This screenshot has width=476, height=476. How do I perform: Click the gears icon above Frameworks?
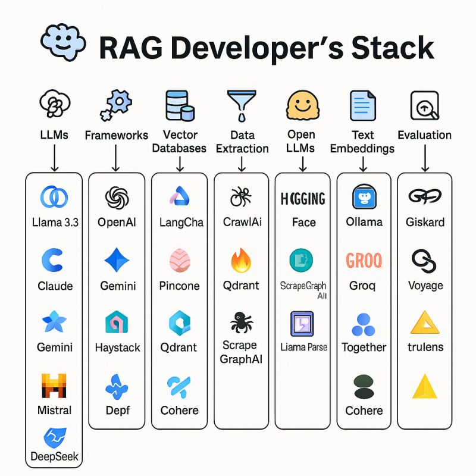click(116, 105)
